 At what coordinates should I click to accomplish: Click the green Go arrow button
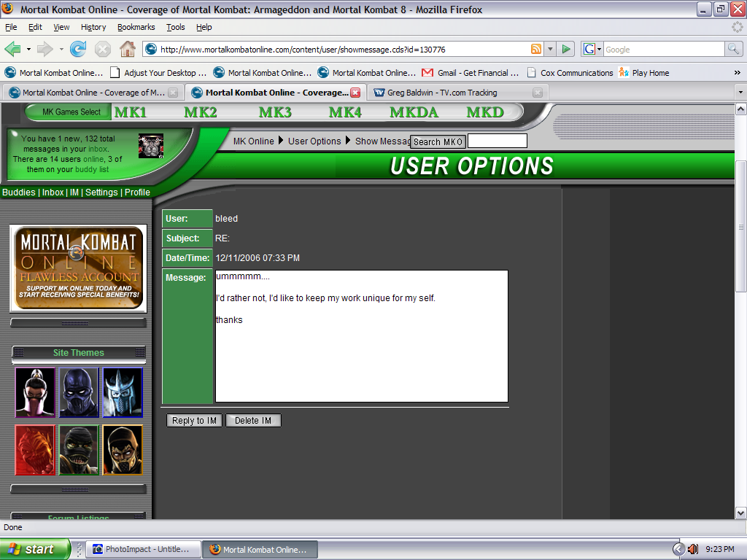click(566, 49)
